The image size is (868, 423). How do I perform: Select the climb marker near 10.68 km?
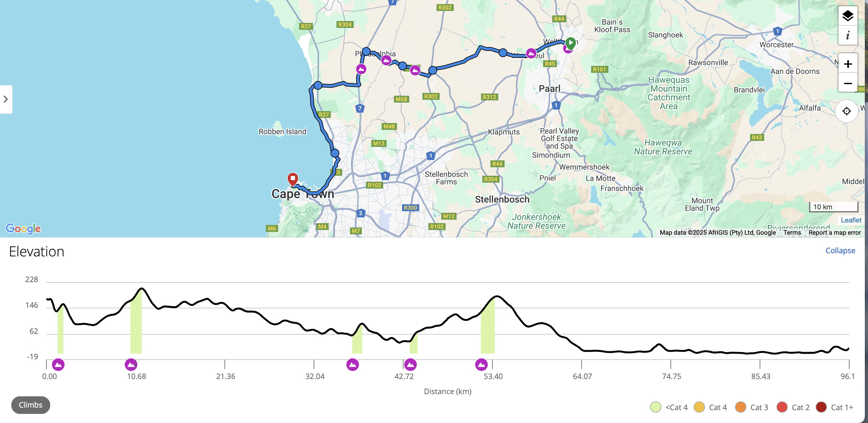coord(131,364)
